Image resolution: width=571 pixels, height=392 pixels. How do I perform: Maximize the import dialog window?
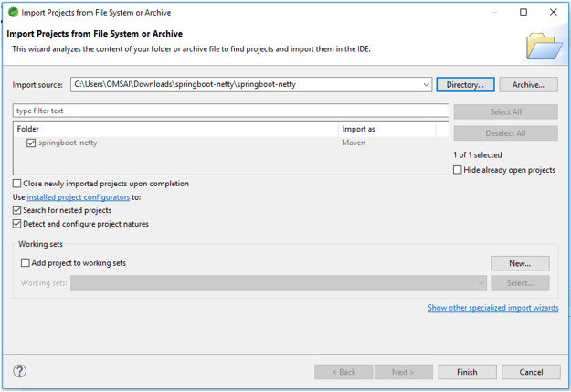tap(523, 13)
